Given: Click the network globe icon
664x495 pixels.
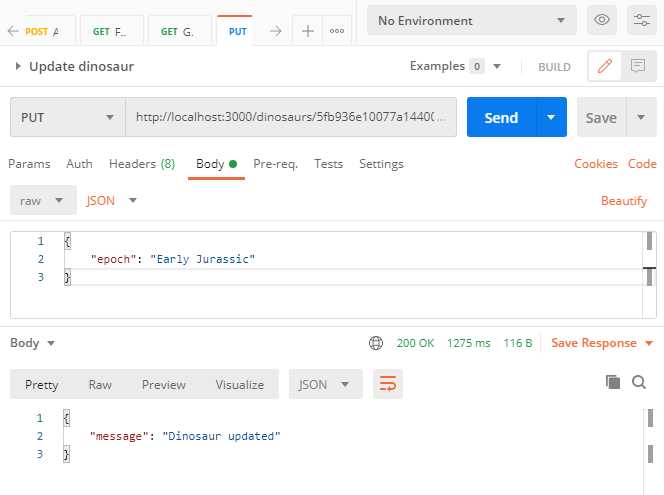Looking at the screenshot, I should 376,343.
